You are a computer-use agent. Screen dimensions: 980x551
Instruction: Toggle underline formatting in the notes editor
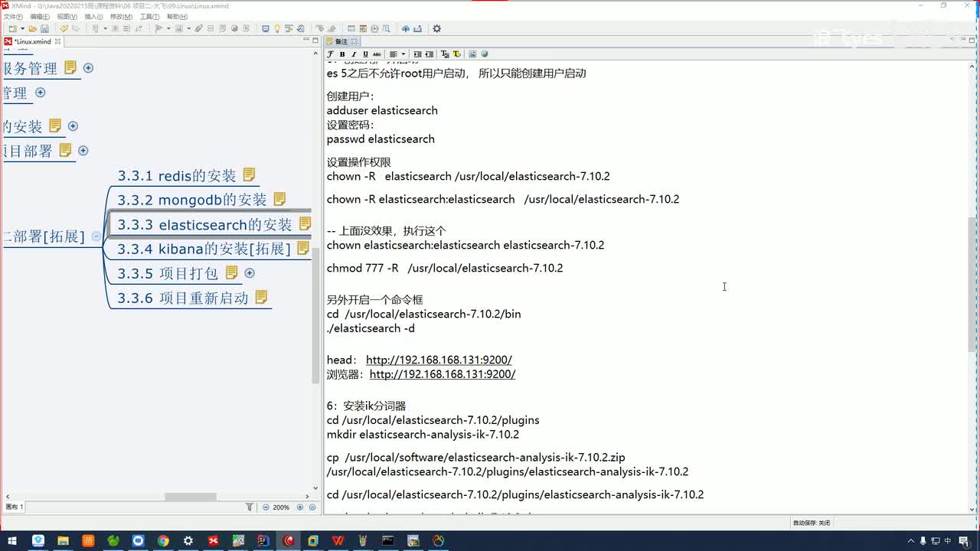[365, 54]
